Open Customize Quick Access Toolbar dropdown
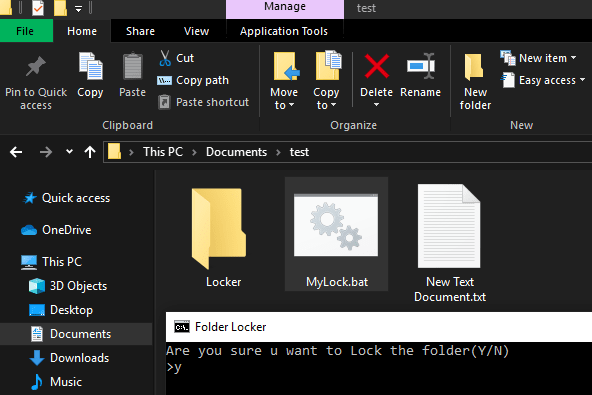This screenshot has height=395, width=592. [x=78, y=8]
